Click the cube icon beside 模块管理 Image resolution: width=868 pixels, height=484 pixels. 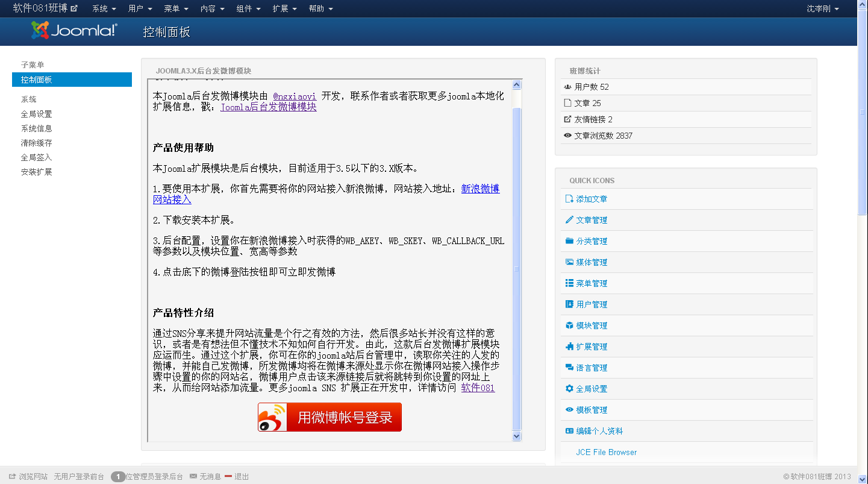click(x=569, y=325)
